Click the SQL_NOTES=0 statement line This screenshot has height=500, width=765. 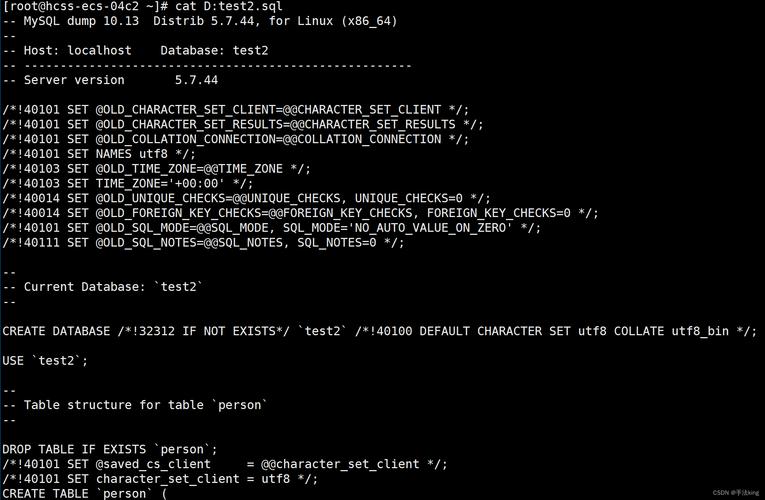point(203,242)
